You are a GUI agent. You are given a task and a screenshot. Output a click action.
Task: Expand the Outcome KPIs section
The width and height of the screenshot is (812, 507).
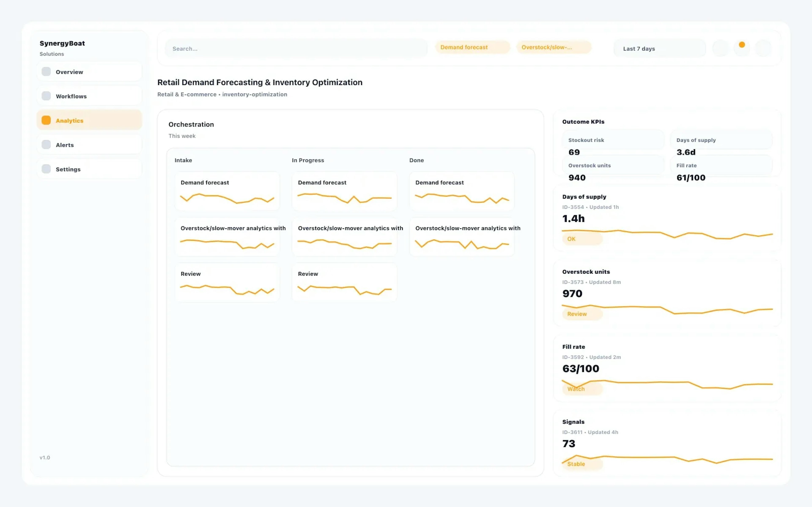tap(583, 122)
